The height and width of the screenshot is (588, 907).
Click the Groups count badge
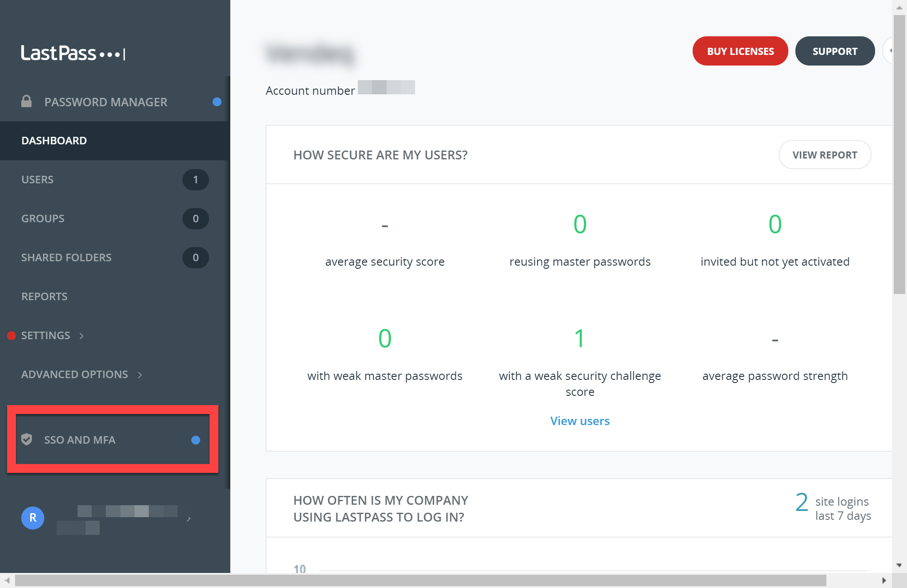pyautogui.click(x=196, y=219)
